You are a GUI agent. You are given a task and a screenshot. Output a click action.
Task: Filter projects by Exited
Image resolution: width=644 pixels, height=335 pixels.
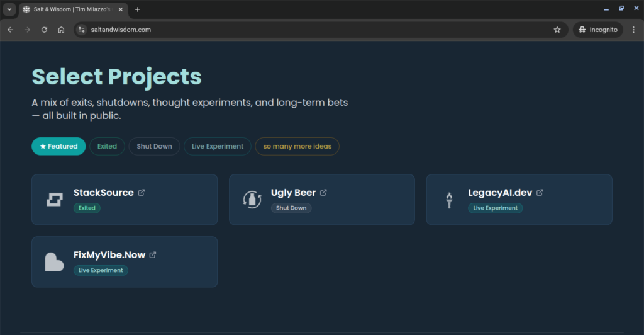point(107,146)
